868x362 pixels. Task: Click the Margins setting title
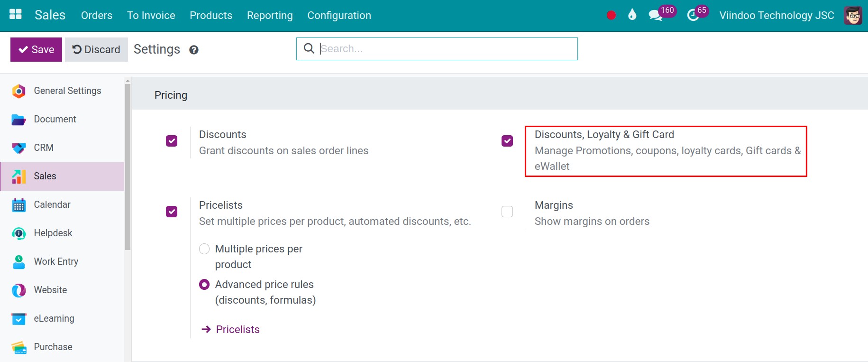554,205
